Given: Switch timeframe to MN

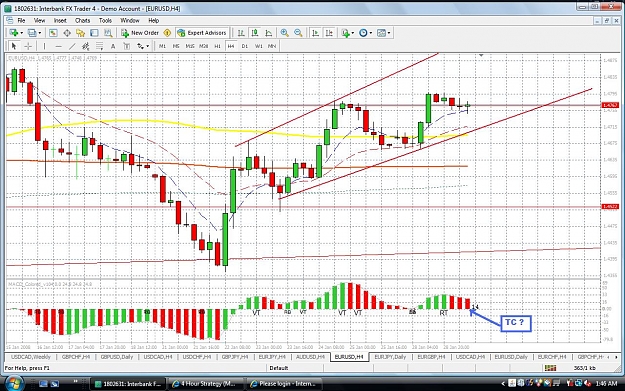Looking at the screenshot, I should (x=272, y=46).
